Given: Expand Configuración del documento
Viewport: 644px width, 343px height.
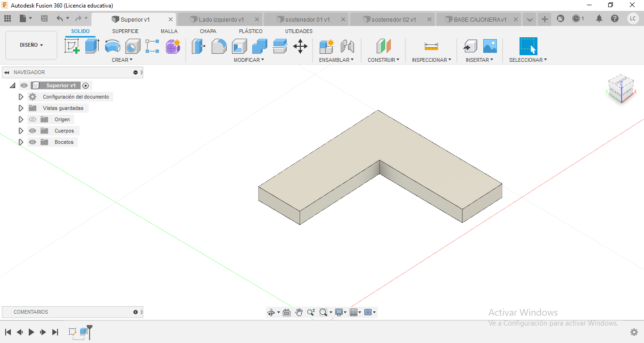Looking at the screenshot, I should [x=21, y=97].
